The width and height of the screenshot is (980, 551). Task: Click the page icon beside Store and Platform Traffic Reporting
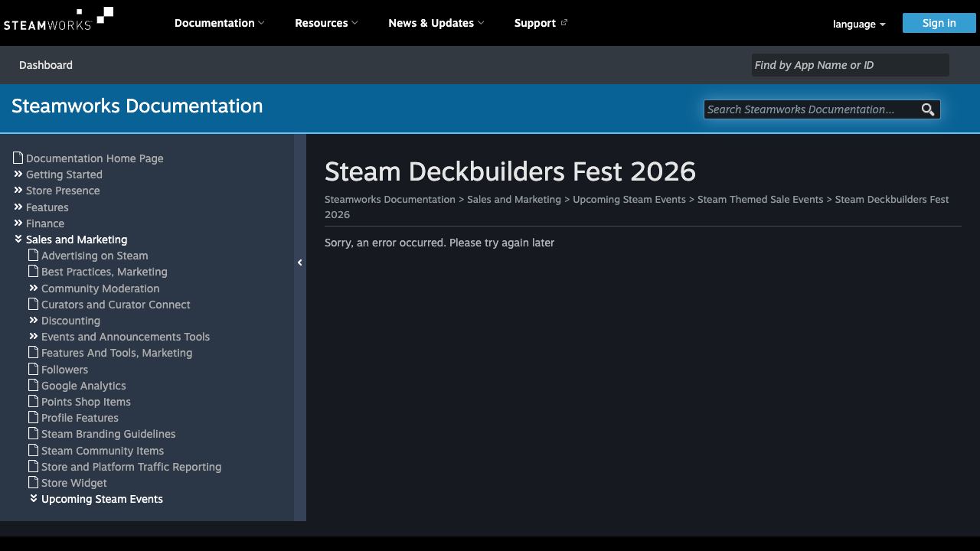(x=34, y=466)
